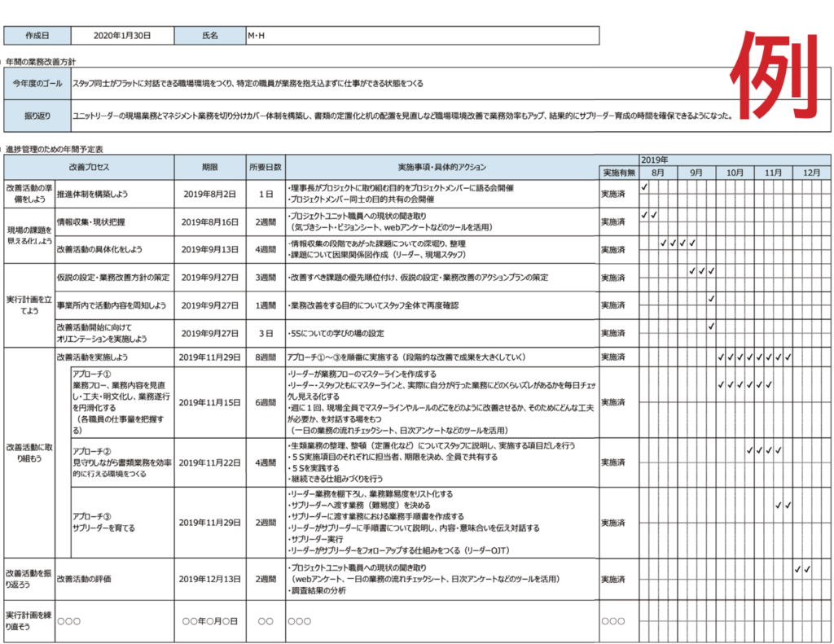
Task: Select the 所要日数 column header
Action: [266, 167]
